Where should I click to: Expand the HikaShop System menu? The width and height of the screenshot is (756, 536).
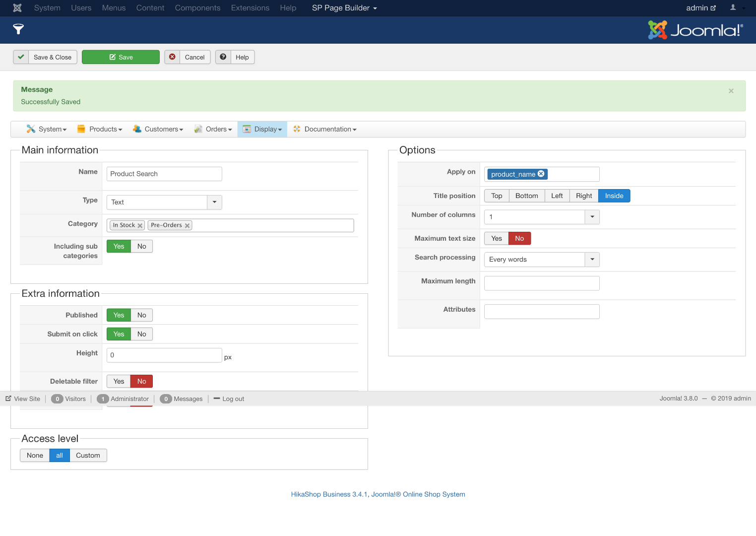pos(47,129)
